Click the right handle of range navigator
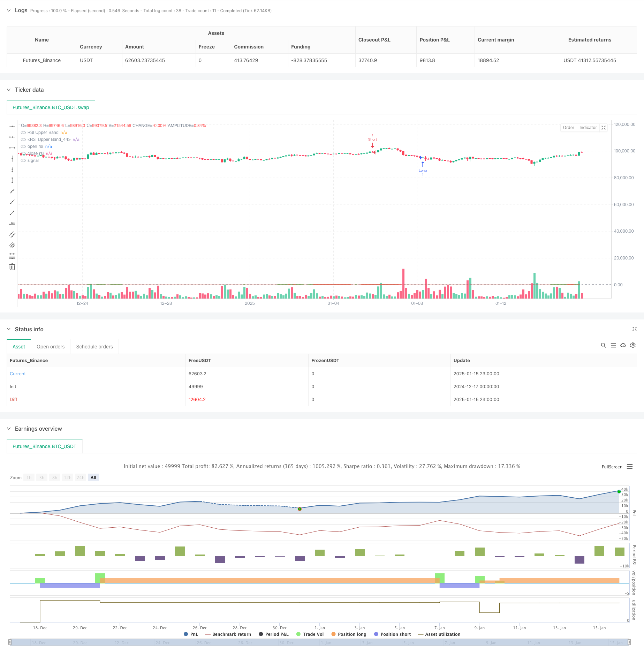This screenshot has width=644, height=656. point(629,642)
